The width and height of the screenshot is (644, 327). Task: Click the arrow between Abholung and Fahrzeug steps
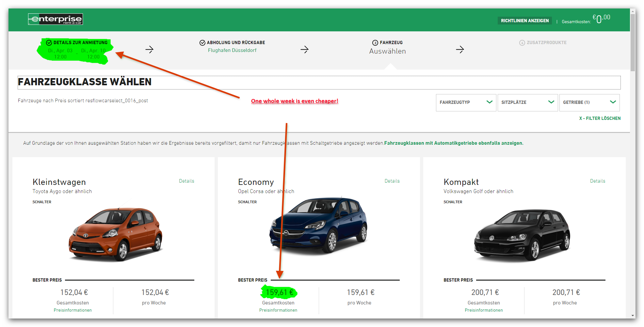(304, 49)
